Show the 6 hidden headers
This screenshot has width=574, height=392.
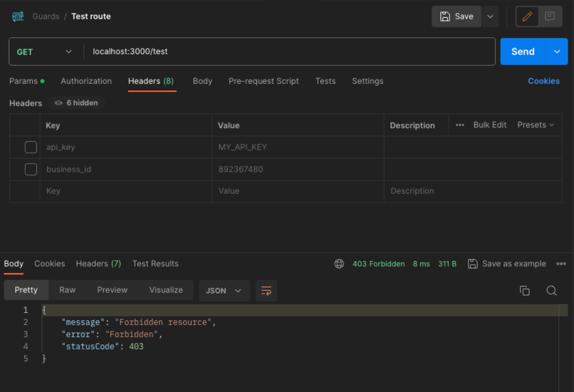[x=76, y=103]
